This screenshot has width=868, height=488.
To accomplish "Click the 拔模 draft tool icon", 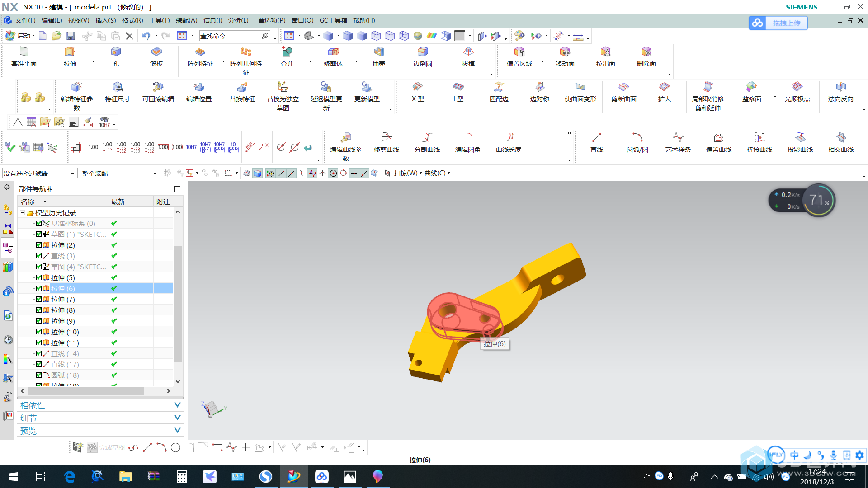I will [x=468, y=52].
